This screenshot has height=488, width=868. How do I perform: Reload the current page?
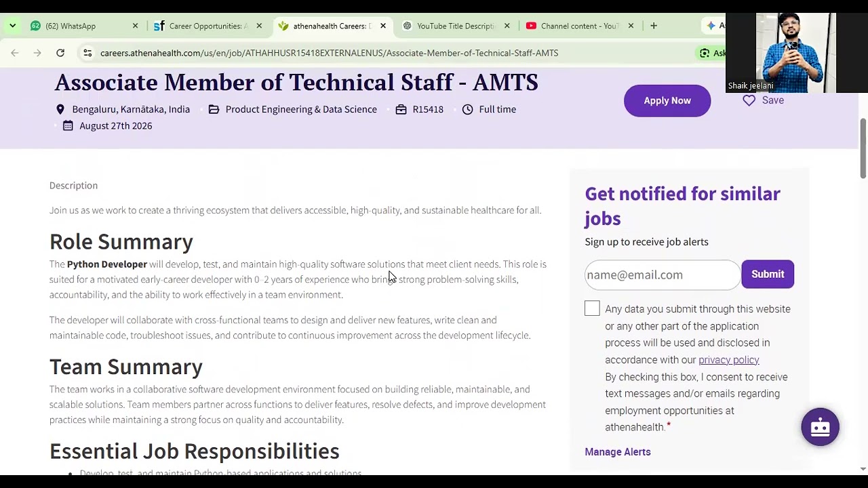pos(60,53)
